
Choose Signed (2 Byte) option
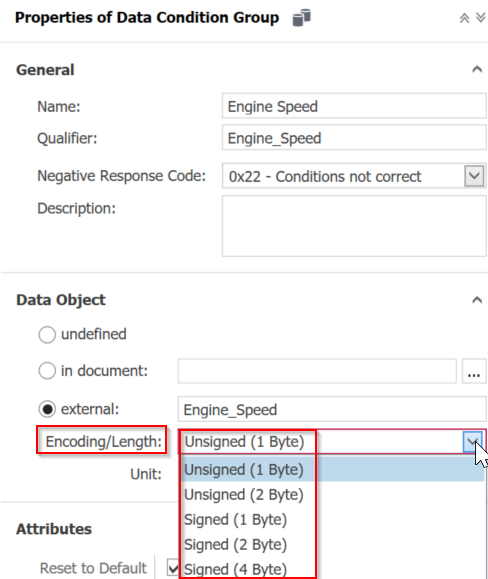click(332, 545)
